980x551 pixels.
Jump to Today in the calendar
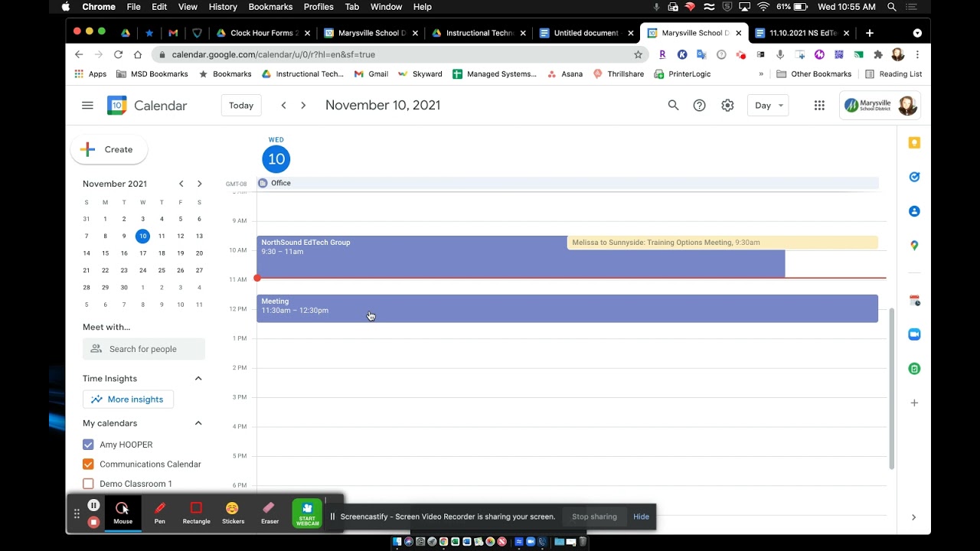[x=241, y=106]
